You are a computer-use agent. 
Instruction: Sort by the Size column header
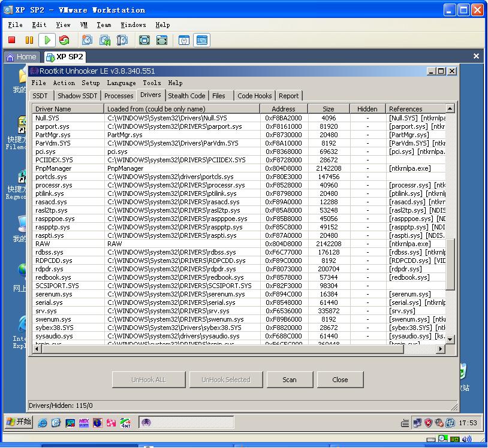(329, 109)
